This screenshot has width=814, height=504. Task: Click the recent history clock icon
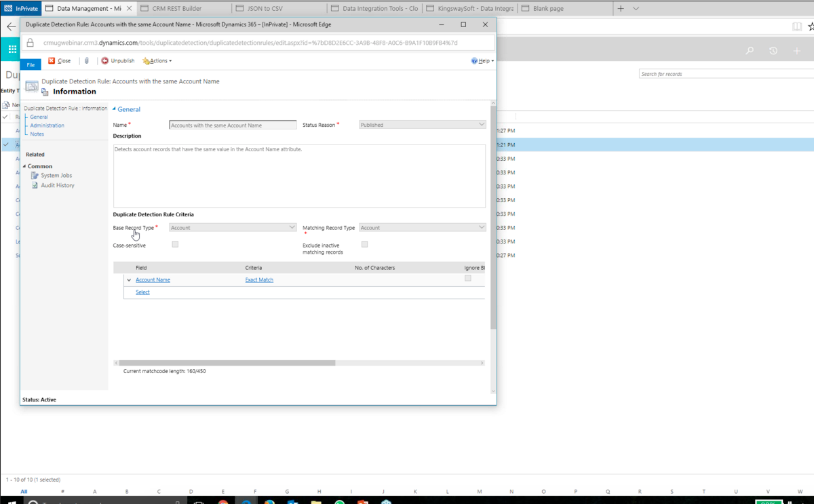[773, 51]
